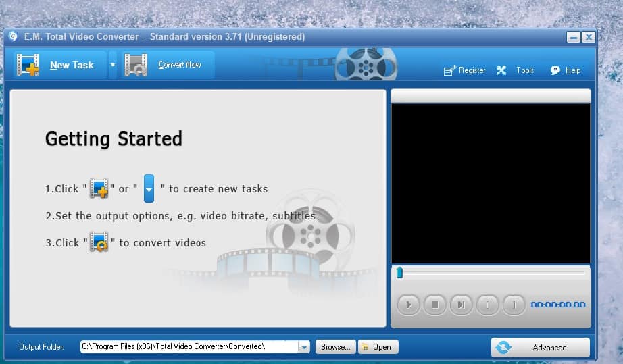
Task: Expand the Output Folder path dropdown
Action: click(304, 347)
